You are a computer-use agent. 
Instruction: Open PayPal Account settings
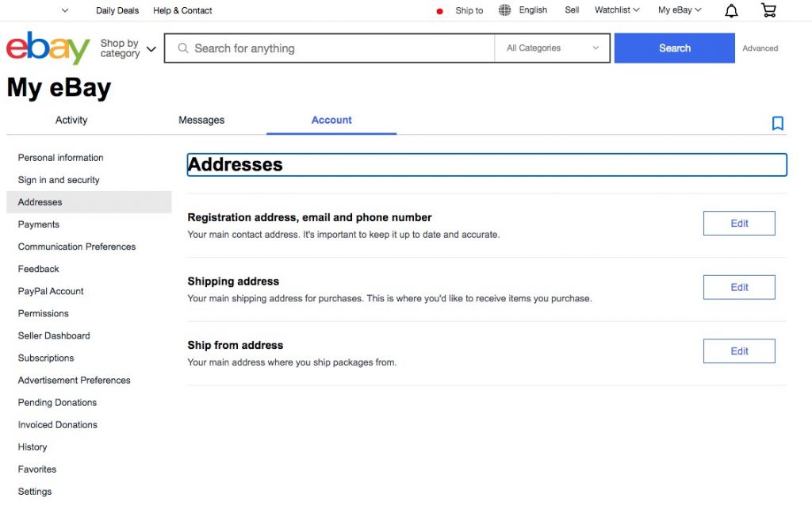coord(51,291)
